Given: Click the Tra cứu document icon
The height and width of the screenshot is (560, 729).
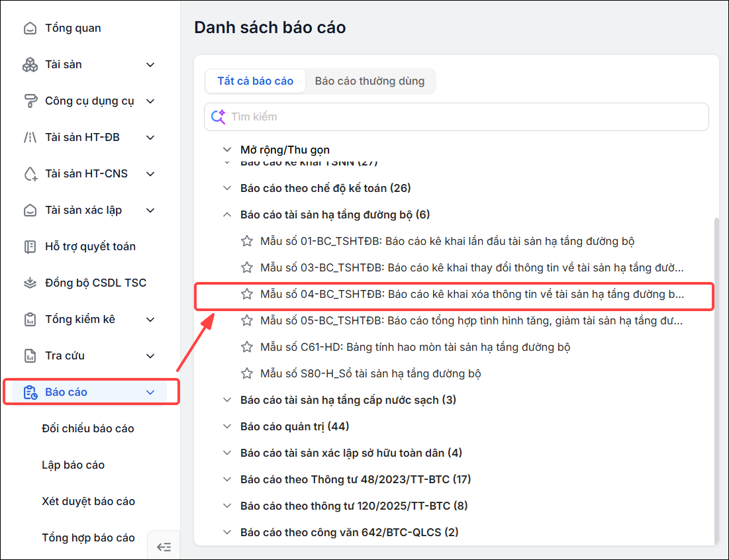Looking at the screenshot, I should (30, 355).
